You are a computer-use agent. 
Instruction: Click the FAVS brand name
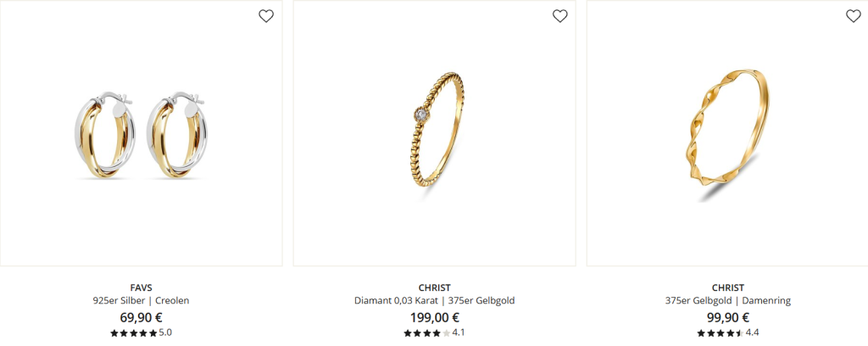tap(142, 287)
